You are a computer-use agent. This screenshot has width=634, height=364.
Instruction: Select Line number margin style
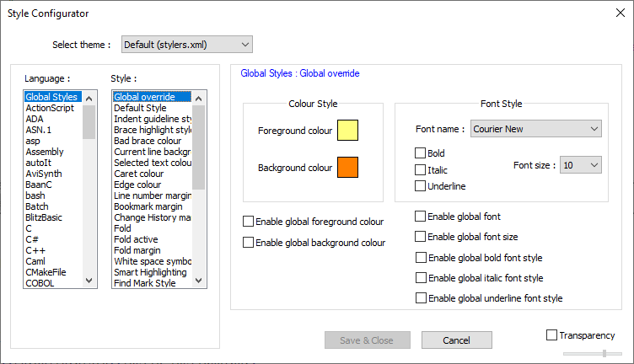pyautogui.click(x=152, y=195)
